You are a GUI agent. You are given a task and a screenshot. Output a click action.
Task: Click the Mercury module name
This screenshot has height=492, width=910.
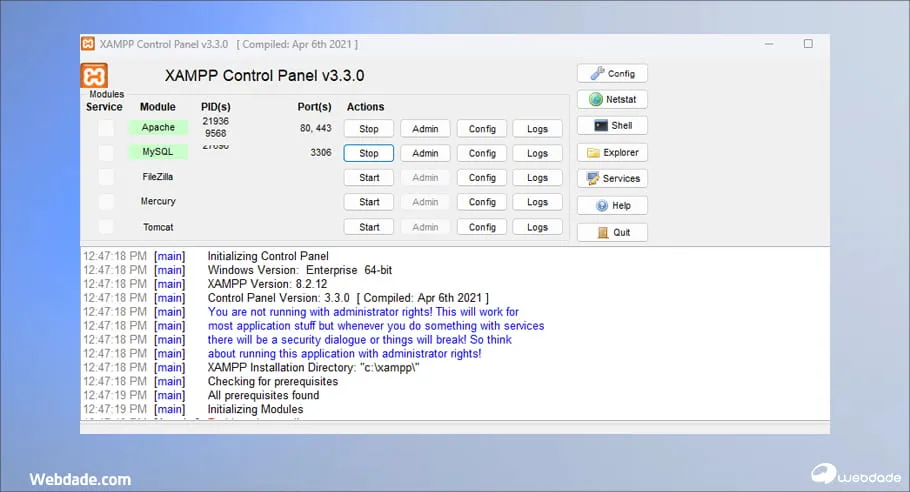coord(158,201)
